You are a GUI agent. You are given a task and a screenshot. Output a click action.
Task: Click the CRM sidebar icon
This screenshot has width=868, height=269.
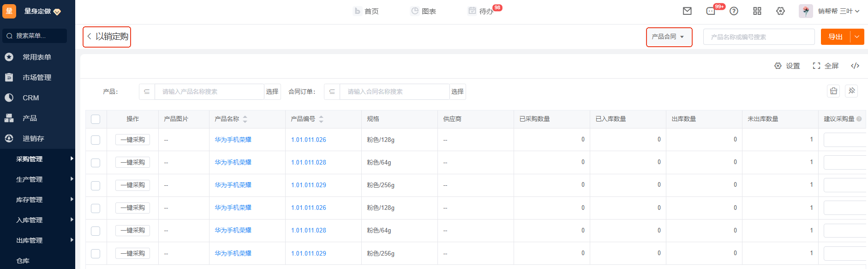point(9,98)
